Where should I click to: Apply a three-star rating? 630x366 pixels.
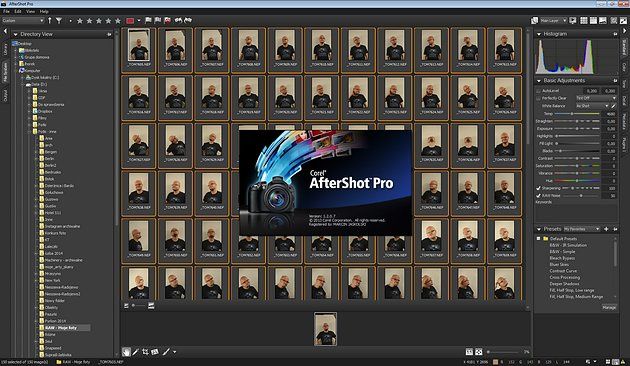pyautogui.click(x=99, y=21)
